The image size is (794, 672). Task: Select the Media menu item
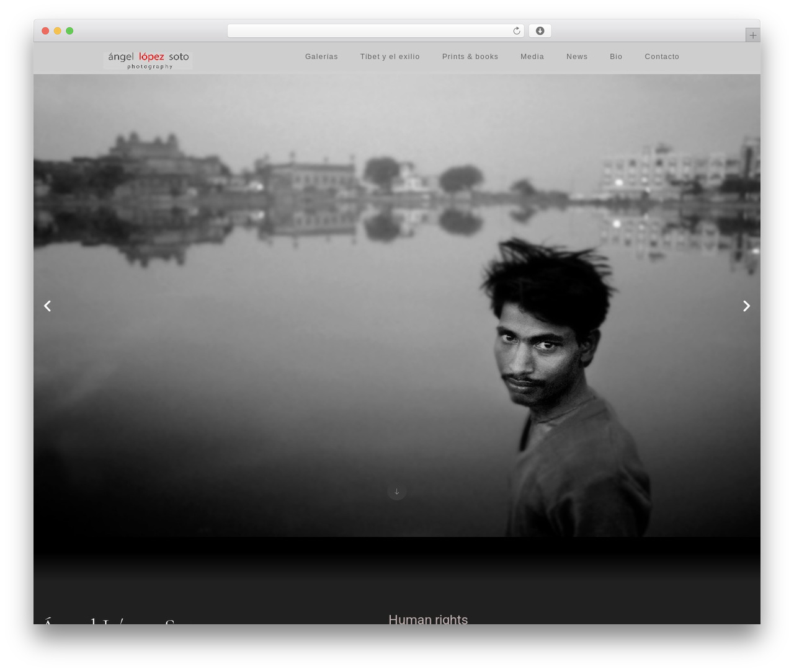[532, 56]
